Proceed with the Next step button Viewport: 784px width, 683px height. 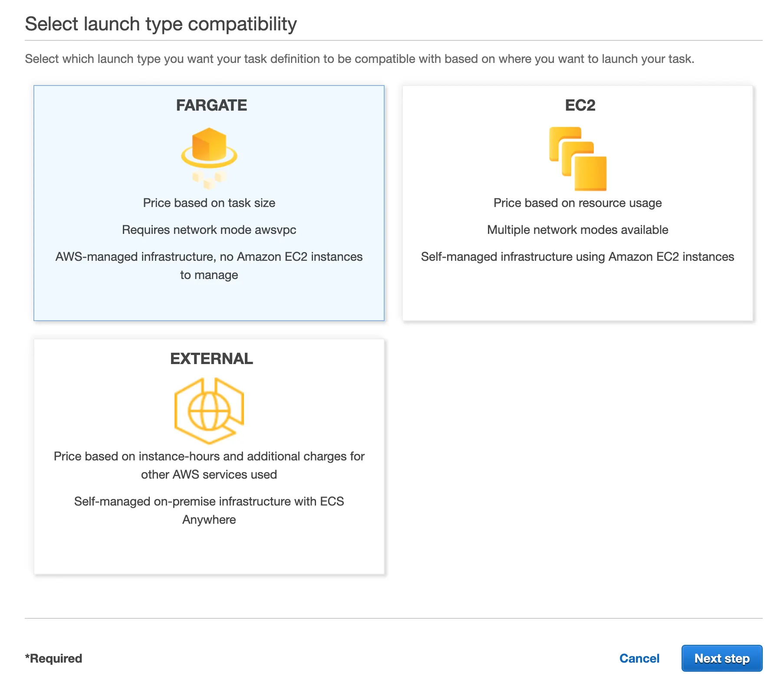click(721, 658)
